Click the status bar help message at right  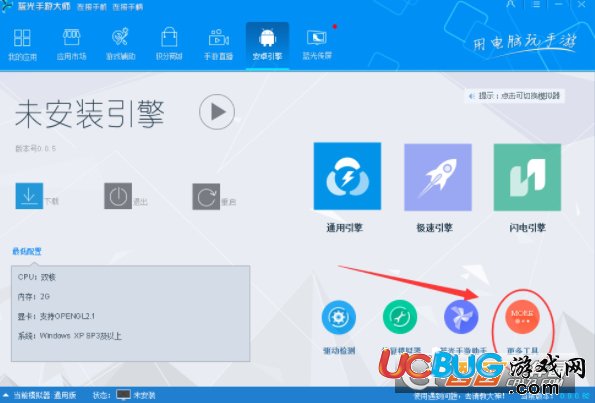tap(459, 396)
